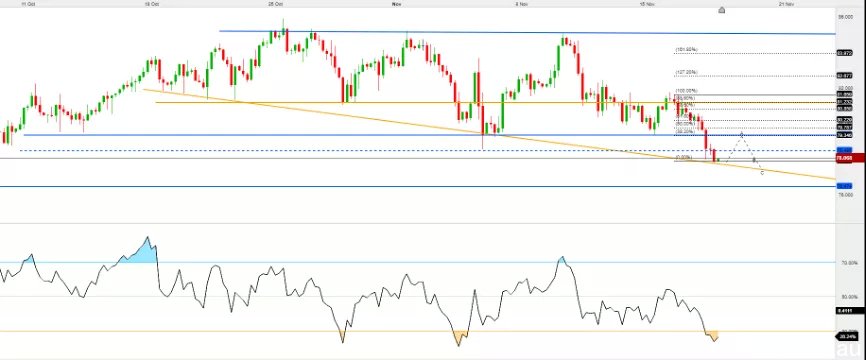Click the 21 Nov date label
This screenshot has width=866, height=360.
(x=786, y=3)
